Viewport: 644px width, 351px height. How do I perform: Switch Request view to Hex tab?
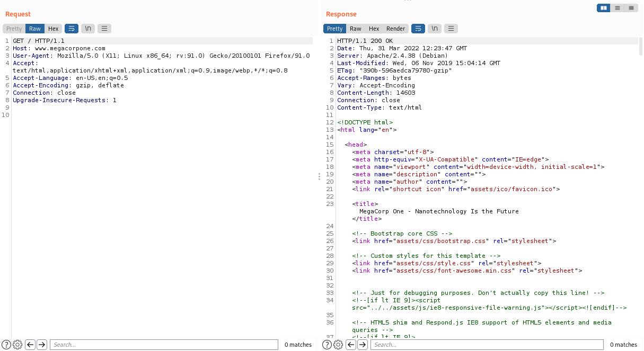coord(53,29)
